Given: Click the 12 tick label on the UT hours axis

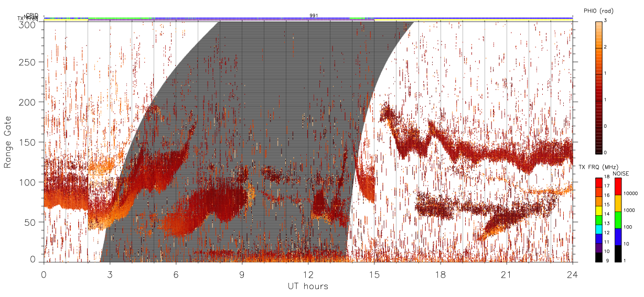Looking at the screenshot, I should [308, 274].
